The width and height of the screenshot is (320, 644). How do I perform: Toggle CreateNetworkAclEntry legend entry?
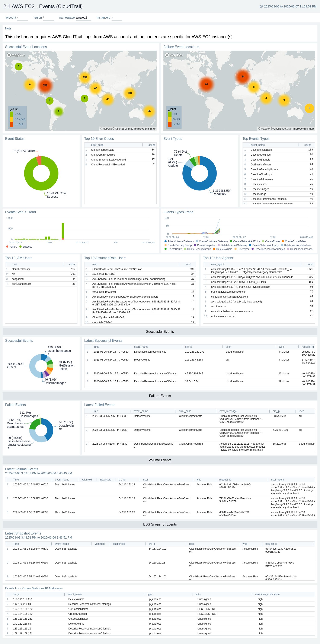(245, 241)
